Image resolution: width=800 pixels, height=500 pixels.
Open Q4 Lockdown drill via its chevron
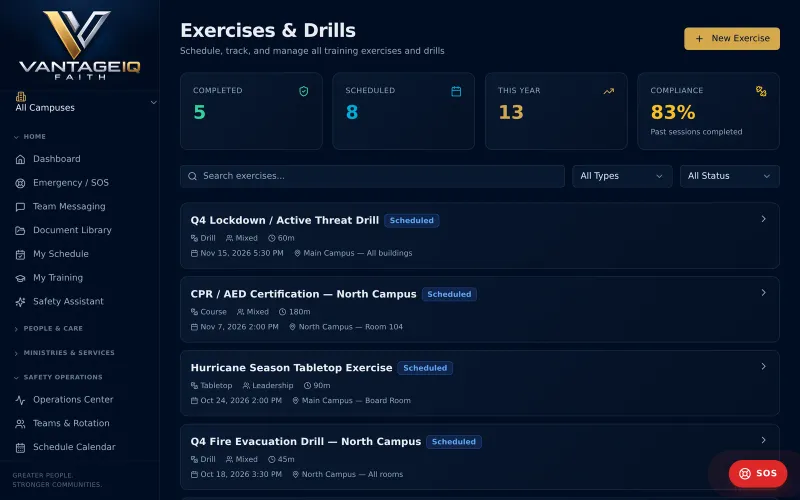[763, 219]
